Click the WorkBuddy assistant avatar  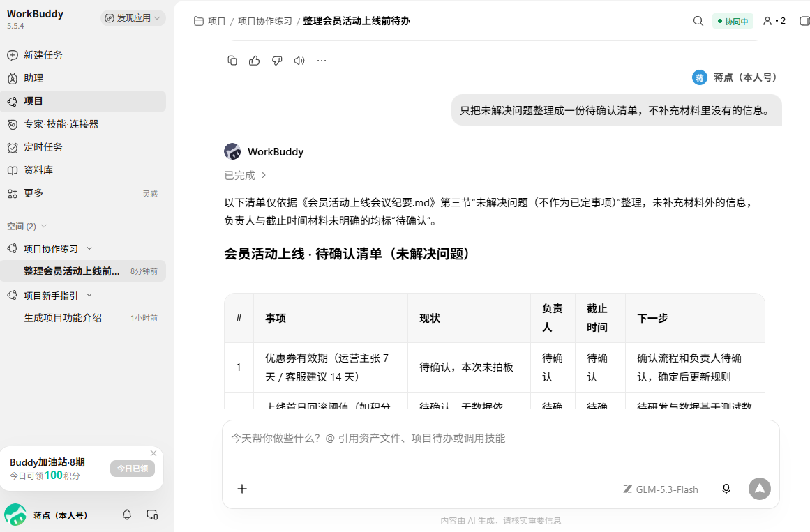coord(232,151)
